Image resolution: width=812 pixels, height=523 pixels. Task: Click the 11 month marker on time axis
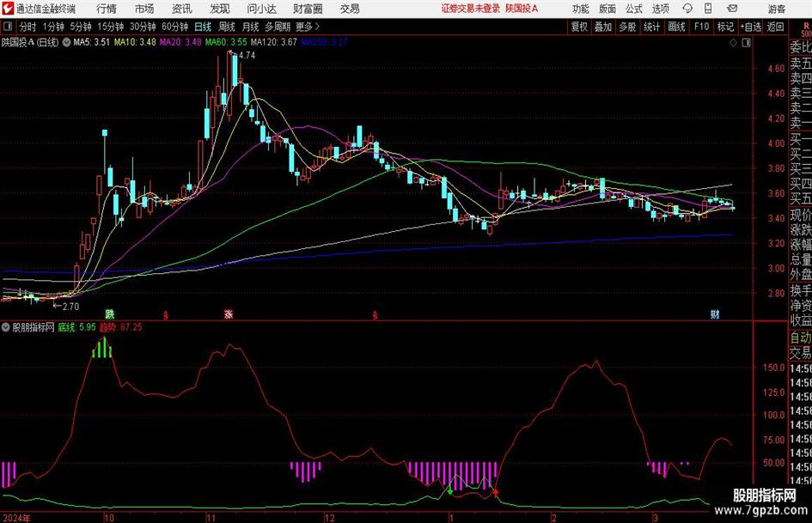point(211,518)
